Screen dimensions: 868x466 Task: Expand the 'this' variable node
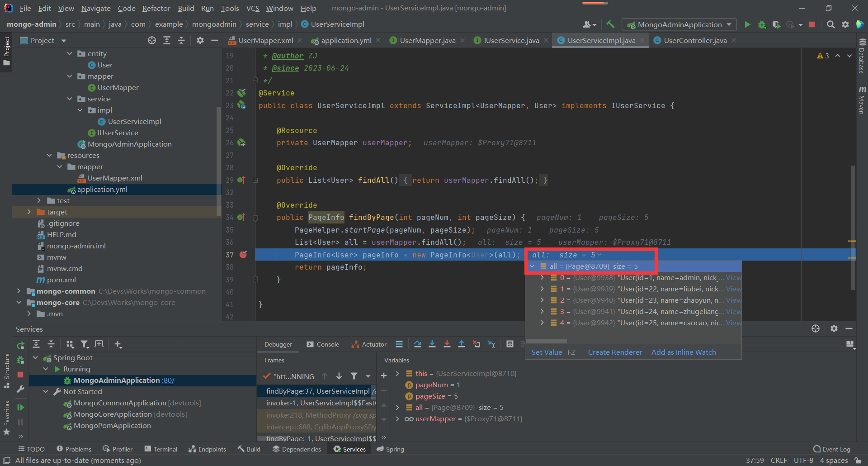(x=397, y=373)
